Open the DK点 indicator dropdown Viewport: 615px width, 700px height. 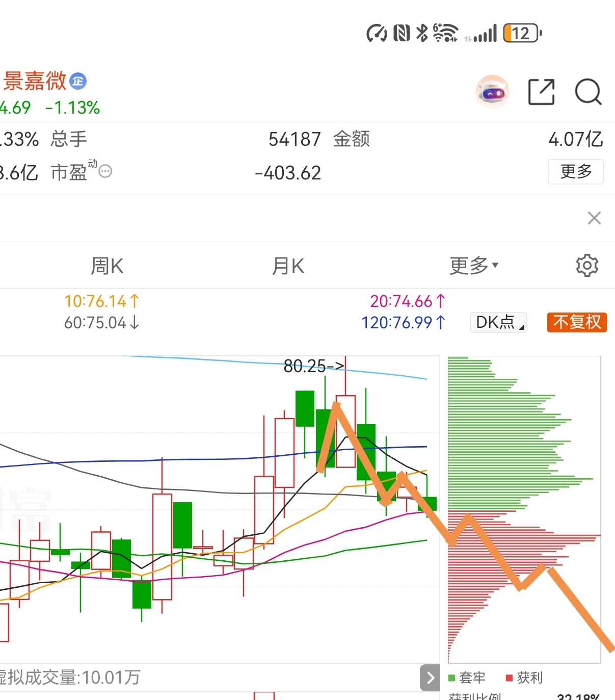[x=498, y=322]
